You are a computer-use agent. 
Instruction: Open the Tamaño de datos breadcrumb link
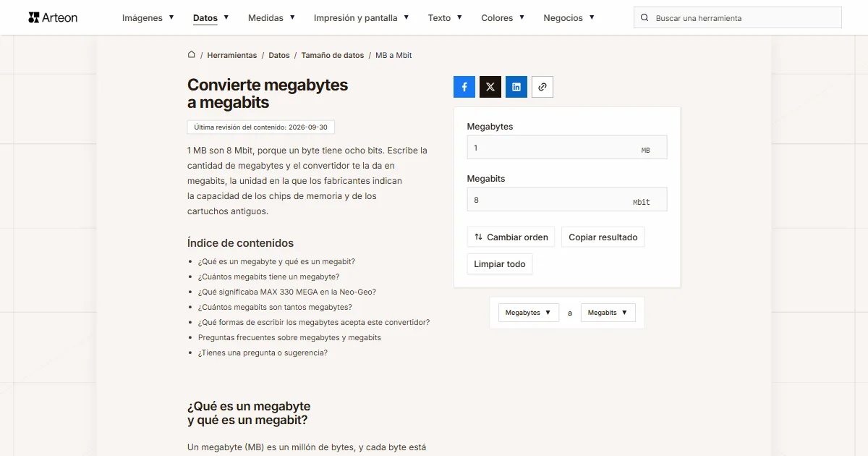pyautogui.click(x=333, y=55)
